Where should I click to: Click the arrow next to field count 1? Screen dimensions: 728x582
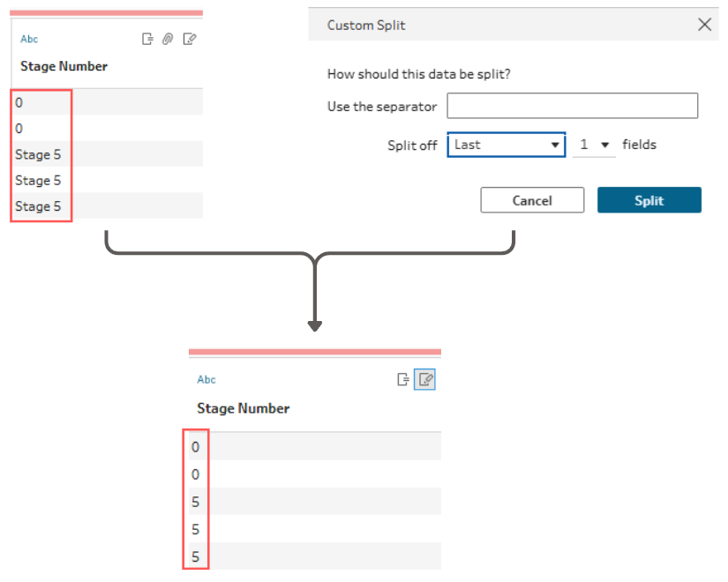pos(605,145)
